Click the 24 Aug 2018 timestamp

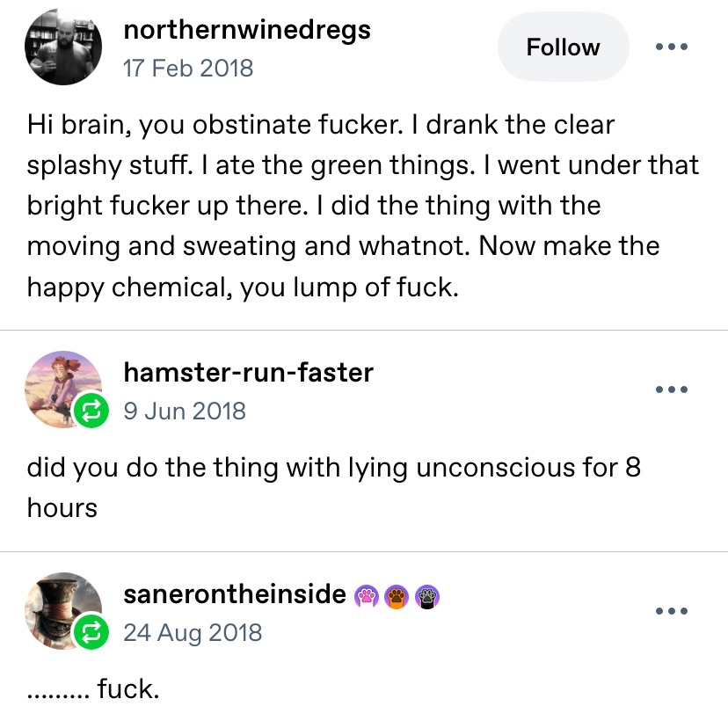193,632
